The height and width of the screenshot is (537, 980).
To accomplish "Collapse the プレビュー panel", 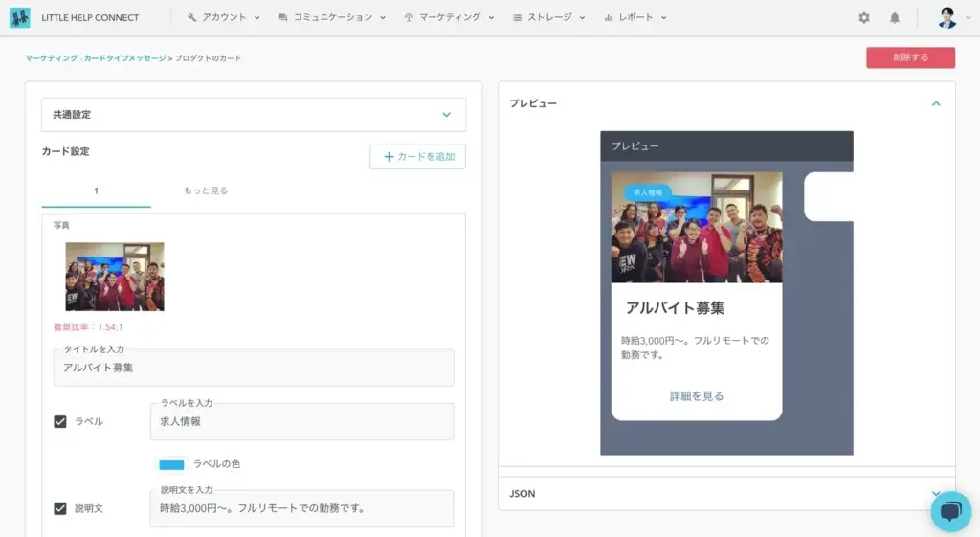I will 936,103.
